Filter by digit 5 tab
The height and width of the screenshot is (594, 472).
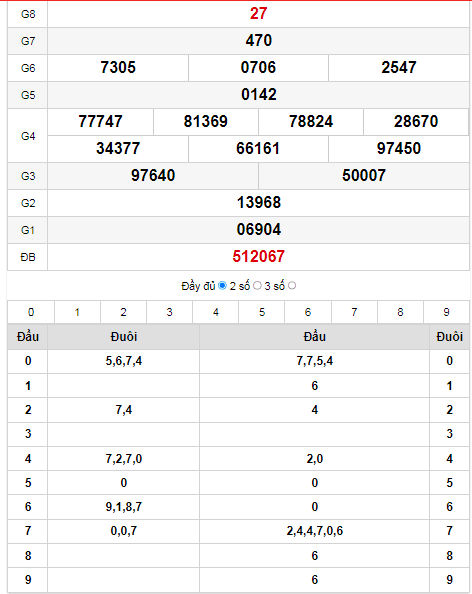[262, 312]
